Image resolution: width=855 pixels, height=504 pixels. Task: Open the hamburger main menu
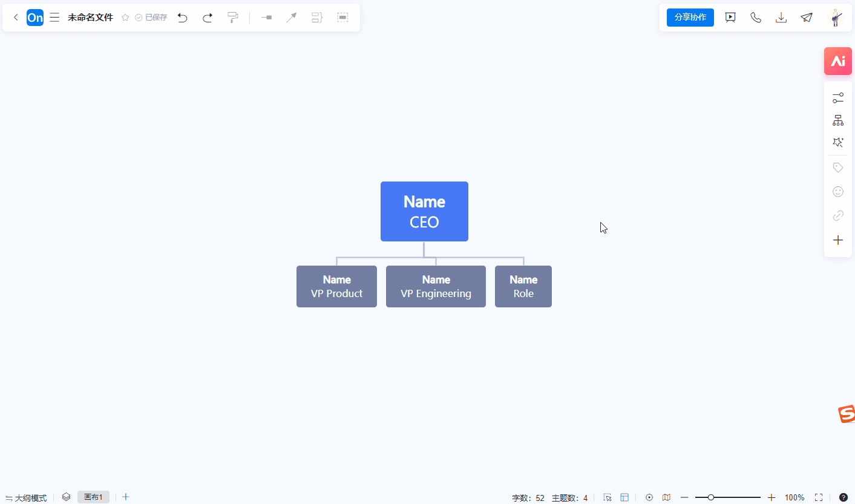(54, 18)
